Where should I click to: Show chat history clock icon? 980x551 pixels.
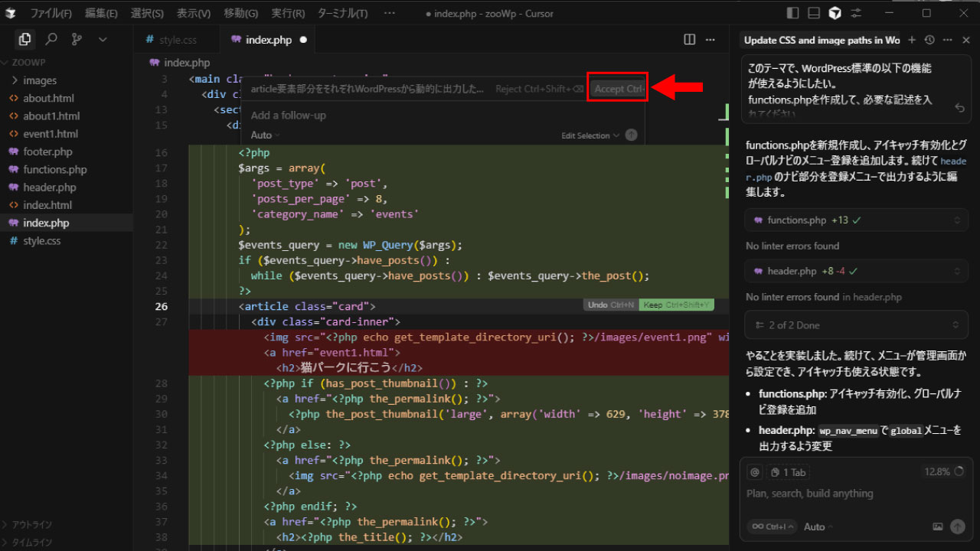pos(929,40)
